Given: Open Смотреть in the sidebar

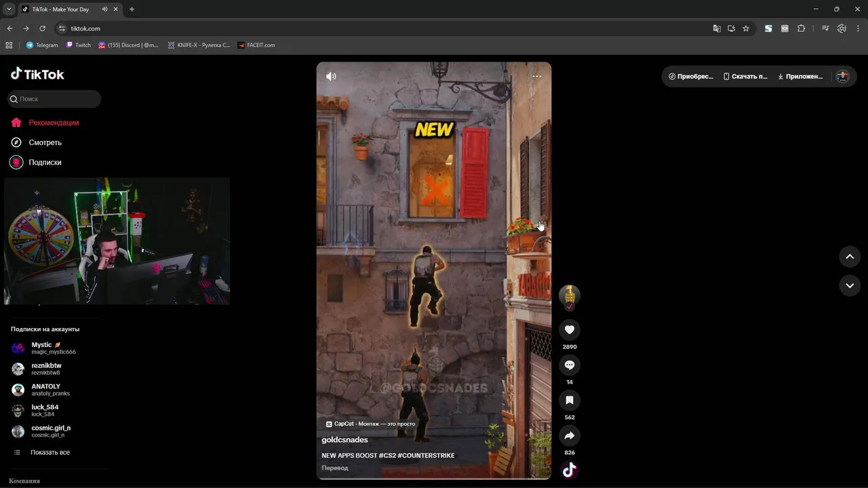Looking at the screenshot, I should pos(36,142).
